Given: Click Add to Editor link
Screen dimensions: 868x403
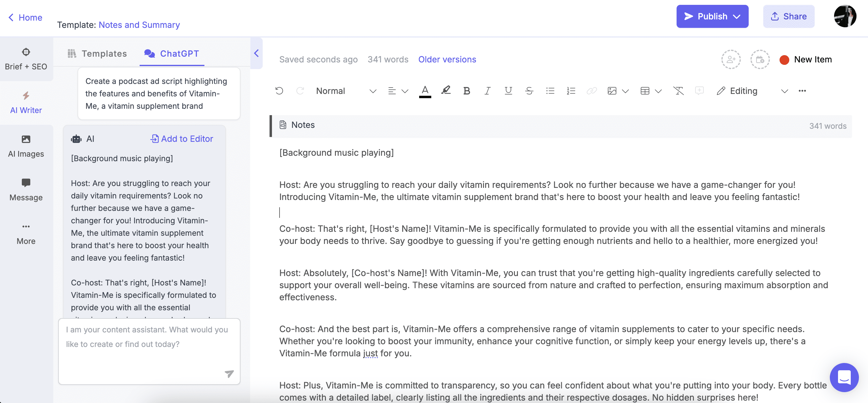Looking at the screenshot, I should tap(182, 138).
